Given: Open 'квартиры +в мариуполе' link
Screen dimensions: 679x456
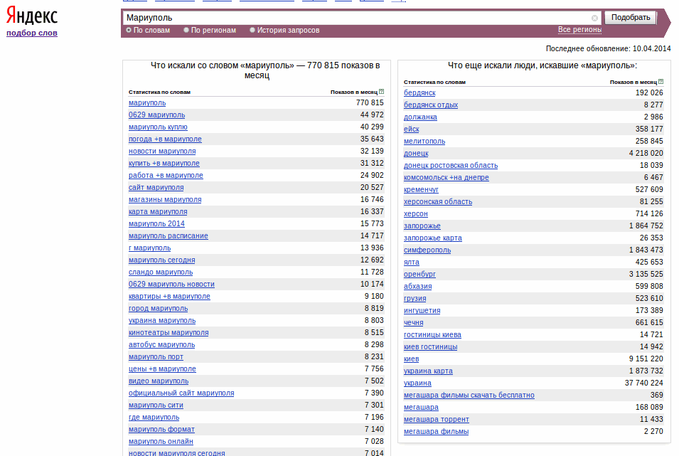Looking at the screenshot, I should click(169, 297).
